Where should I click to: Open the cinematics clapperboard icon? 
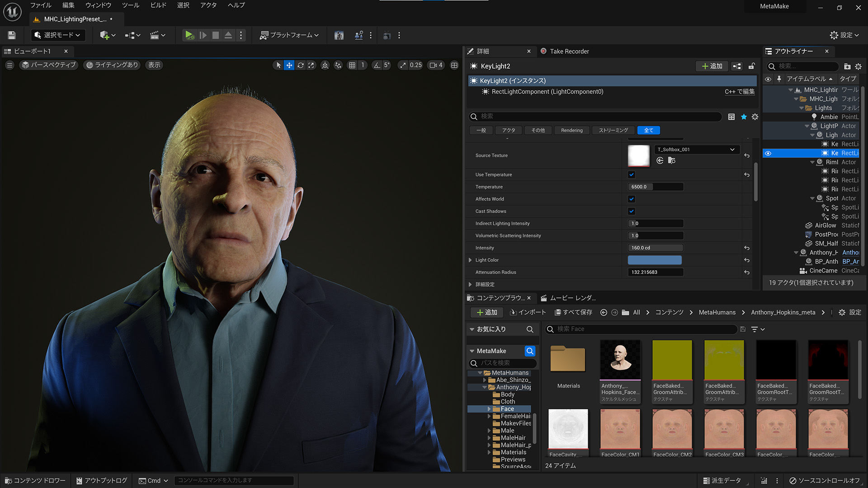[x=157, y=35]
